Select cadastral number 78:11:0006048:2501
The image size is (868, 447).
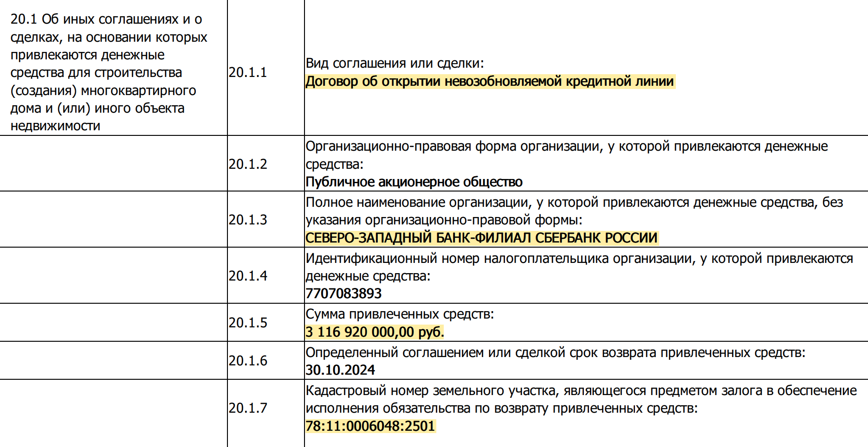point(370,426)
